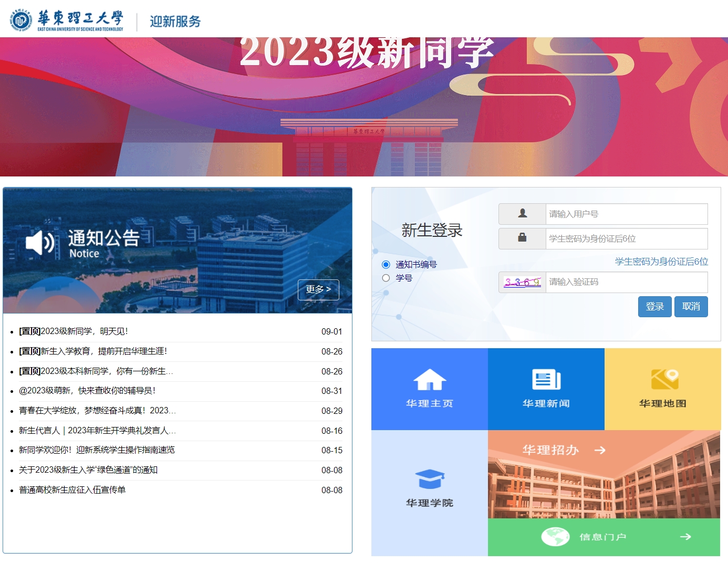Click the password input field
Viewport: 728px width, 563px height.
tap(627, 238)
